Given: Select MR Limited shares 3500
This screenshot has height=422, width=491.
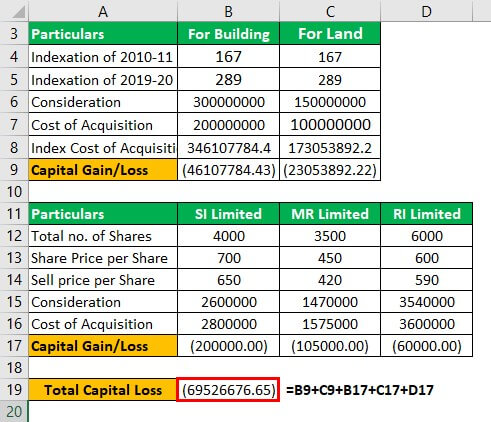Looking at the screenshot, I should pyautogui.click(x=330, y=236).
